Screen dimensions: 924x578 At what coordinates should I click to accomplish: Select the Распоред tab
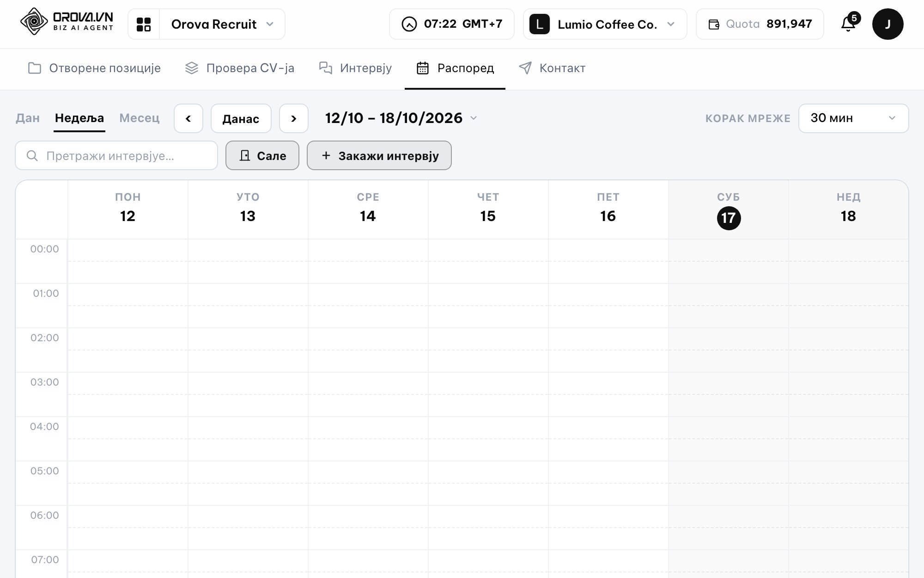(x=455, y=68)
